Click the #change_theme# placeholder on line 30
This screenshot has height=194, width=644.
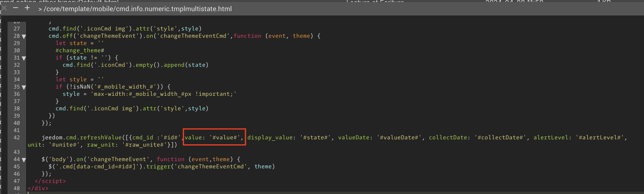tap(80, 50)
